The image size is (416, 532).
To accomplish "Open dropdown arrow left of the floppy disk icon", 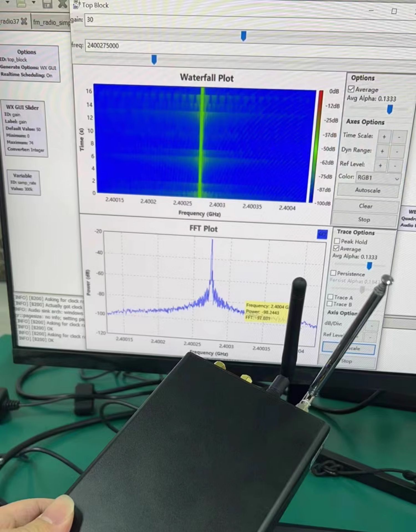I will click(x=34, y=2).
